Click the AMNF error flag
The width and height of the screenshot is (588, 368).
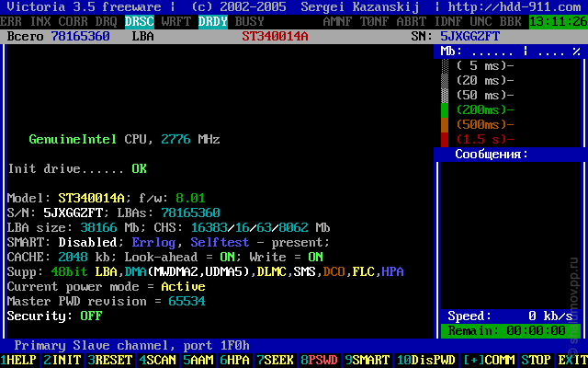(337, 22)
